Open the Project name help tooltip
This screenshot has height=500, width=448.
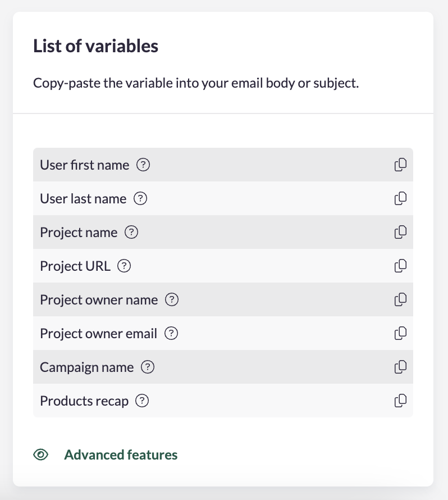tap(131, 233)
